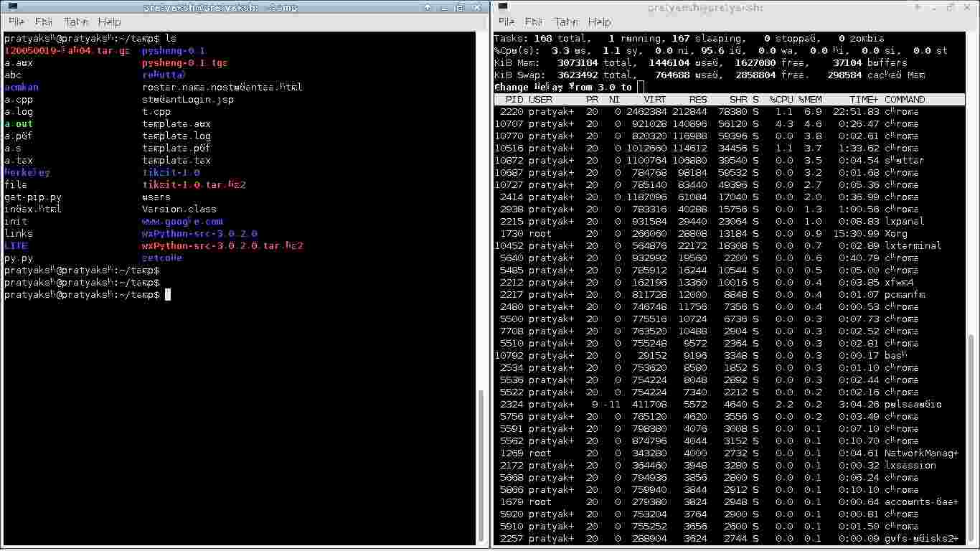Screen dimensions: 980x551
Task: Select 'LITE' directory in ls output
Action: [16, 246]
